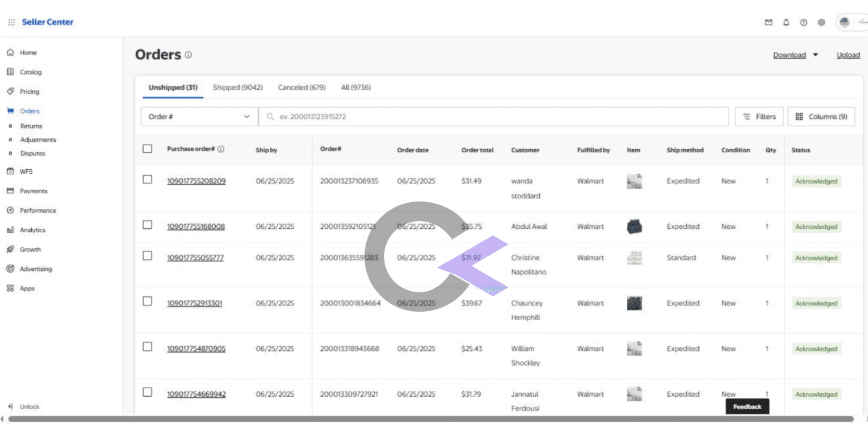Viewport: 868px width, 434px height.
Task: Click the horizontal scrollbar at the bottom
Action: (431, 419)
